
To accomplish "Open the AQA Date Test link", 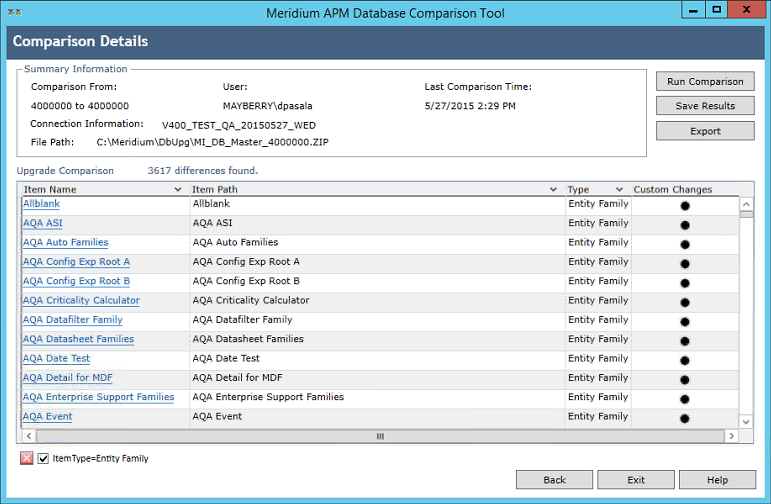I will [x=57, y=358].
